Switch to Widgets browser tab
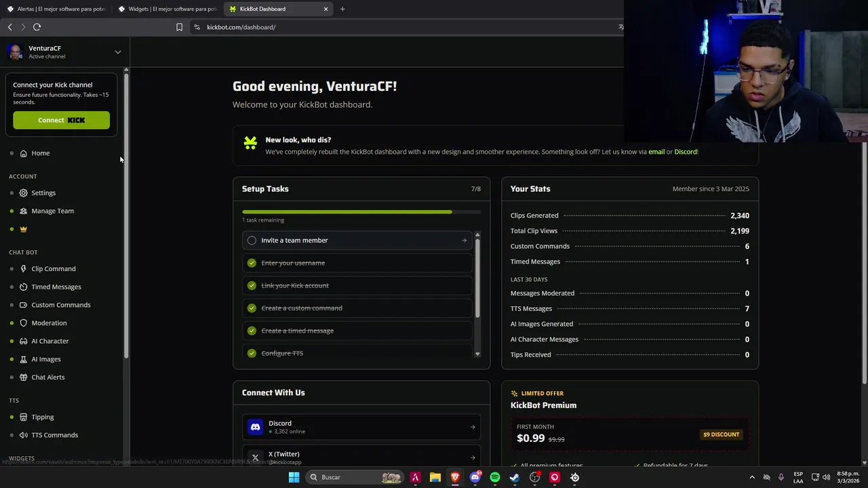868x488 pixels. [x=167, y=9]
